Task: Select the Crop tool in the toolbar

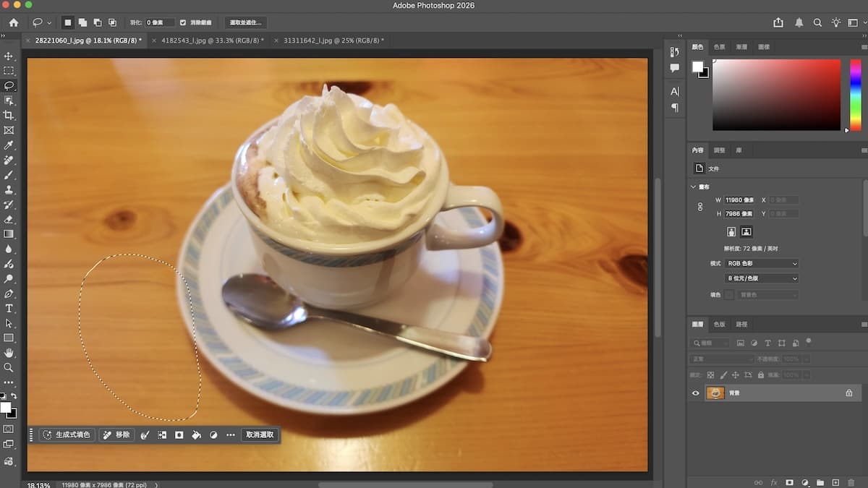Action: pyautogui.click(x=9, y=115)
